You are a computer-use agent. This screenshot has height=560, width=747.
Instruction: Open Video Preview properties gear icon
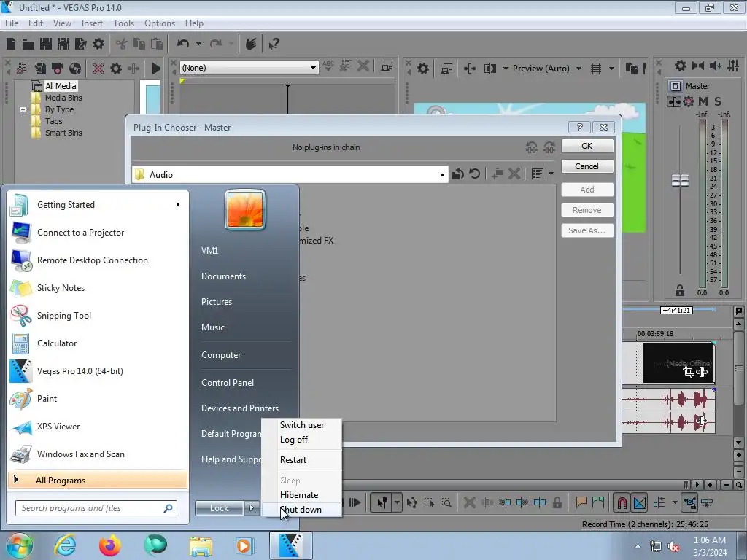click(x=422, y=69)
